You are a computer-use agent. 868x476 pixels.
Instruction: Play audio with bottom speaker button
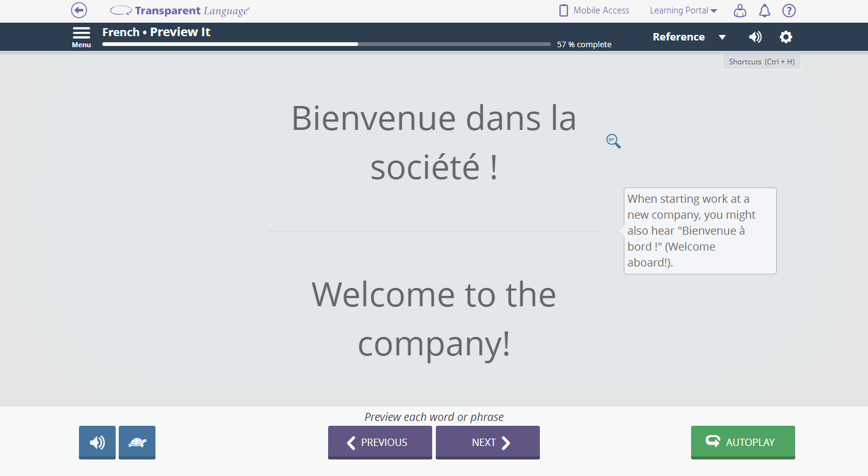pyautogui.click(x=97, y=442)
